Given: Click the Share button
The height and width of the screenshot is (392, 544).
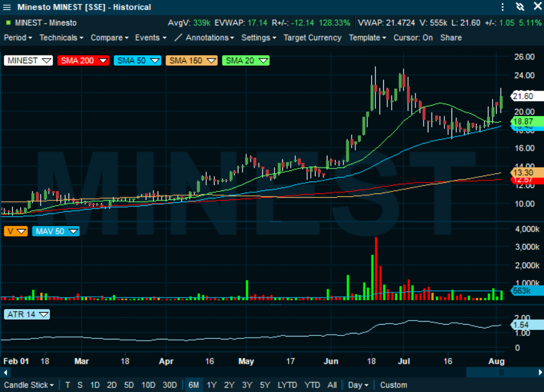Looking at the screenshot, I should pyautogui.click(x=451, y=37).
